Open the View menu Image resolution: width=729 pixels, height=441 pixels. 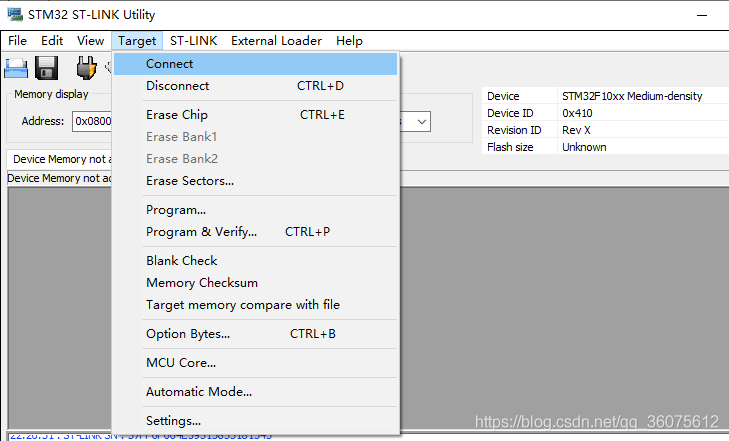pos(90,41)
